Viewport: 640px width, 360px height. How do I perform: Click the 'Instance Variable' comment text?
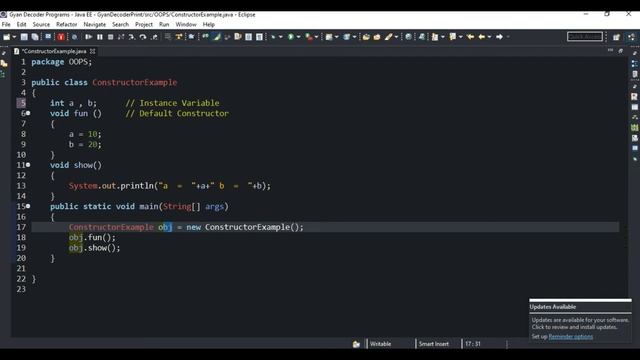pos(179,103)
